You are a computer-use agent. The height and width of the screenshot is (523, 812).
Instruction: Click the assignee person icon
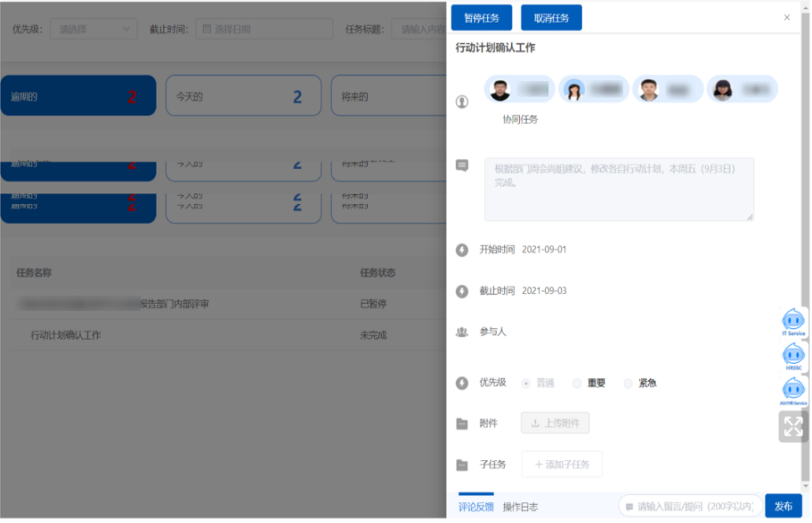pyautogui.click(x=463, y=101)
